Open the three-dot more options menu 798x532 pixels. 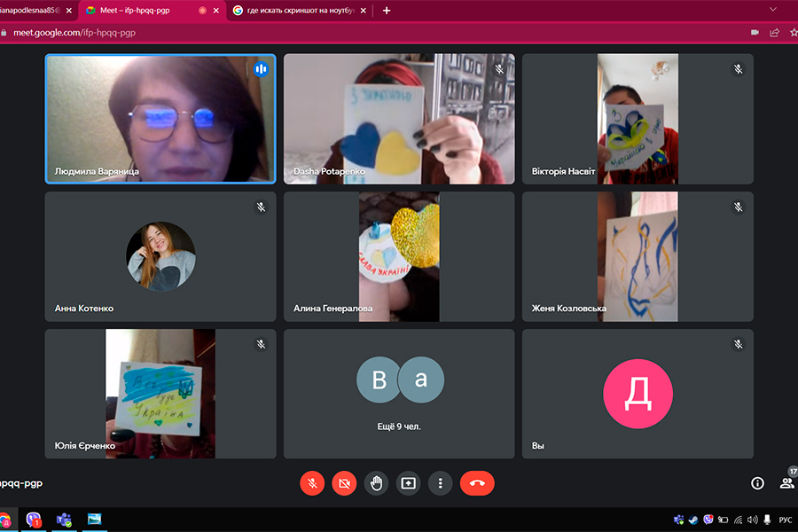point(440,483)
